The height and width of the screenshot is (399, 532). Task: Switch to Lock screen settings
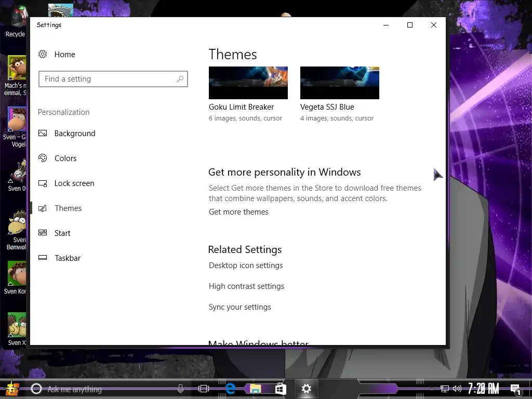pos(74,183)
